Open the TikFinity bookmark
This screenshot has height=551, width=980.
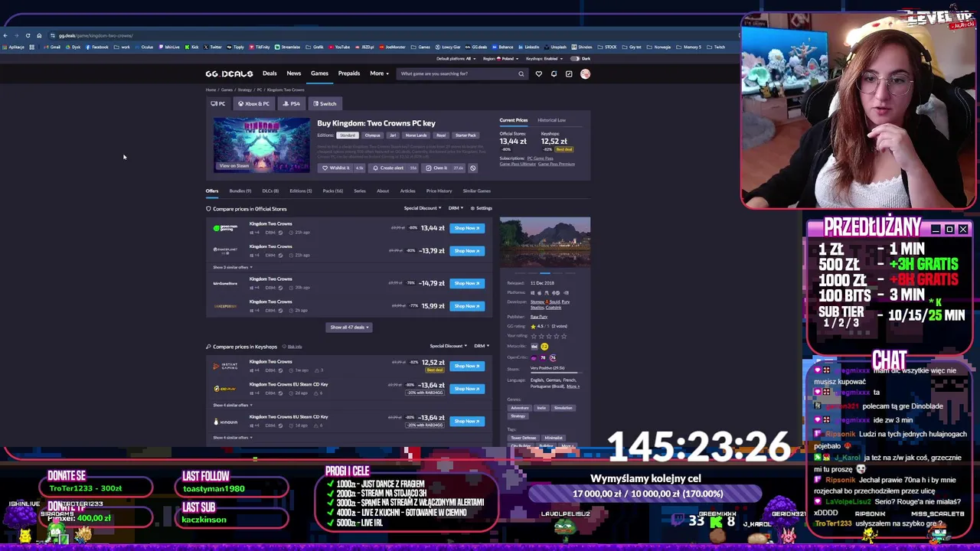click(260, 47)
